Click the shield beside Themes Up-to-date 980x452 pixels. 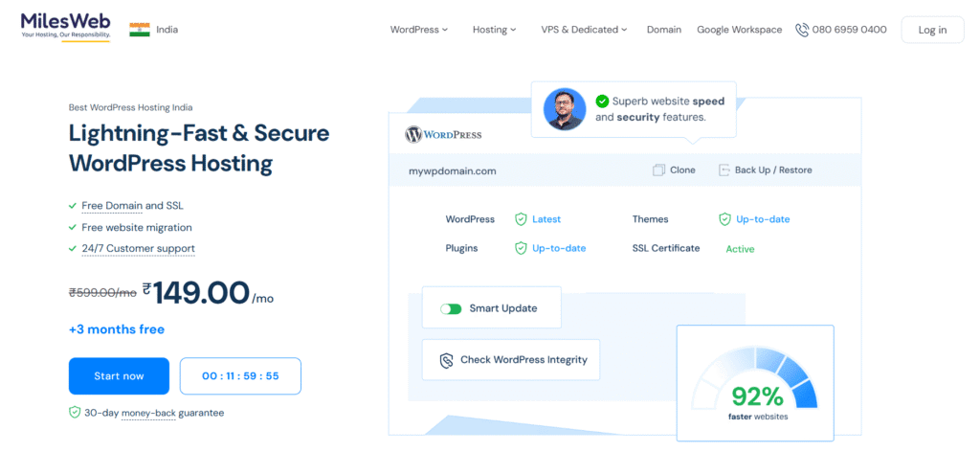click(x=724, y=219)
